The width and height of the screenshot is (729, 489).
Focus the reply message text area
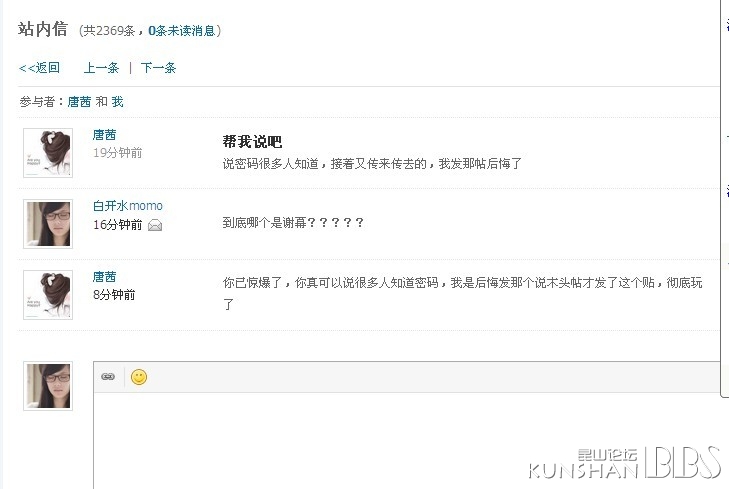tap(407, 440)
